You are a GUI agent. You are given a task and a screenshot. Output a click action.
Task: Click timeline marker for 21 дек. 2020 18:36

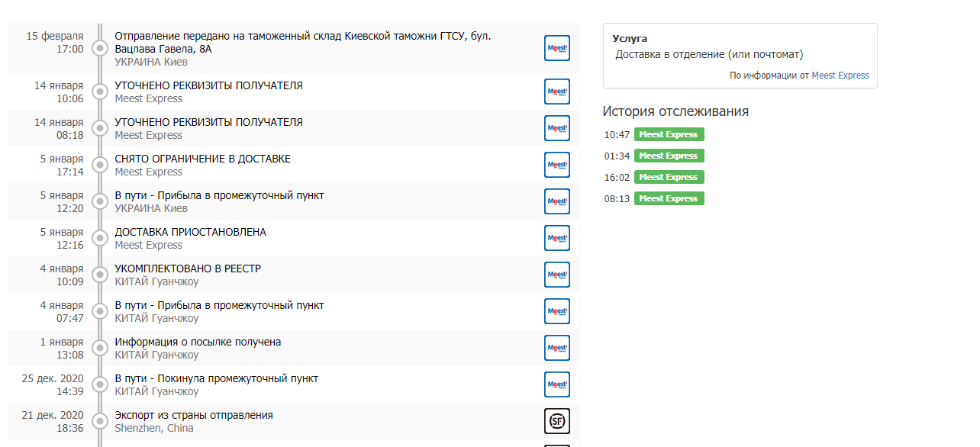(x=99, y=421)
